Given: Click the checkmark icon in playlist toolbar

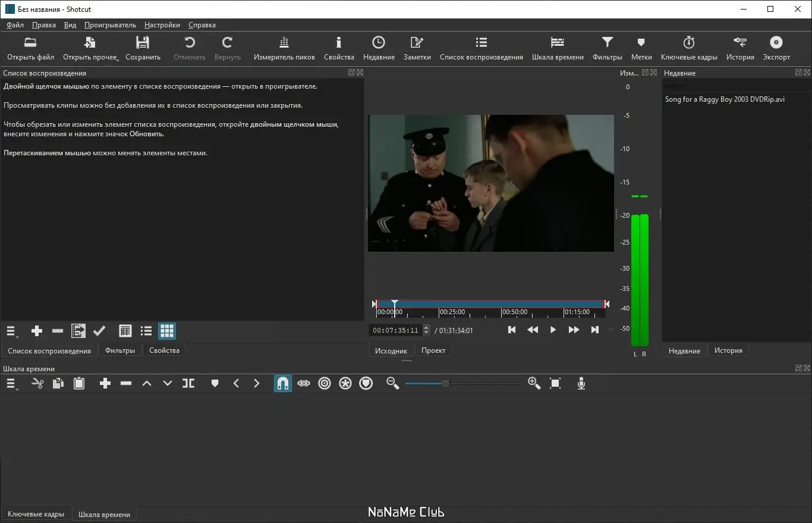Looking at the screenshot, I should (x=99, y=331).
